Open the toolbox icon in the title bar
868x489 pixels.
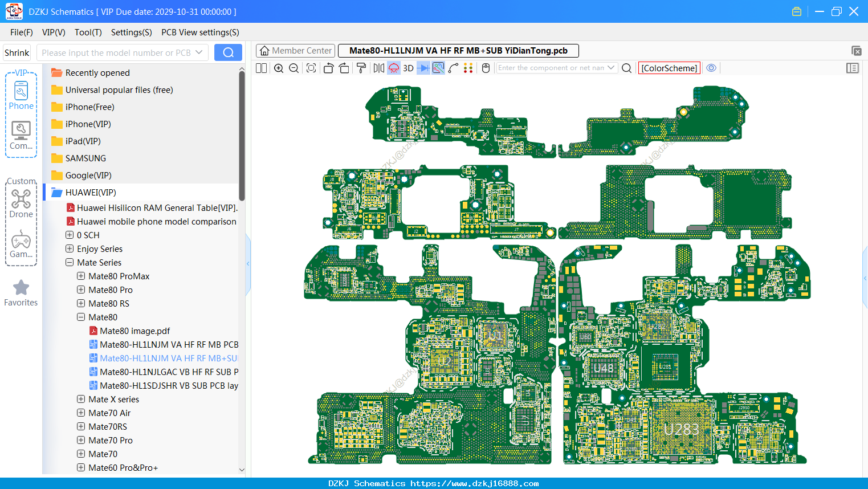point(797,11)
